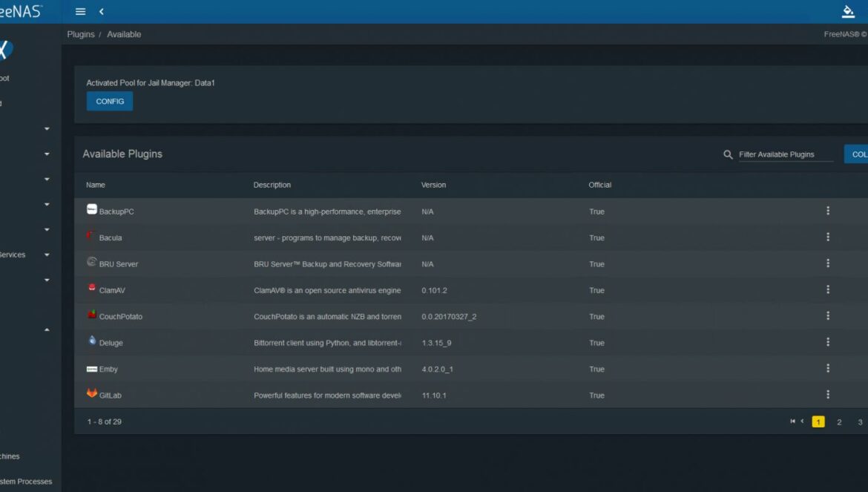Select the CouchPotato plugin name

click(121, 317)
